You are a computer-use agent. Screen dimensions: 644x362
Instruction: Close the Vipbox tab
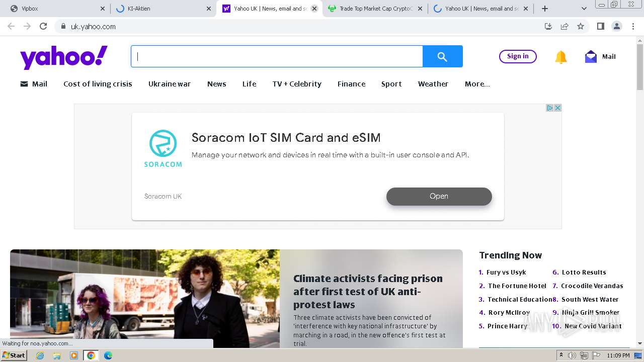click(x=103, y=9)
